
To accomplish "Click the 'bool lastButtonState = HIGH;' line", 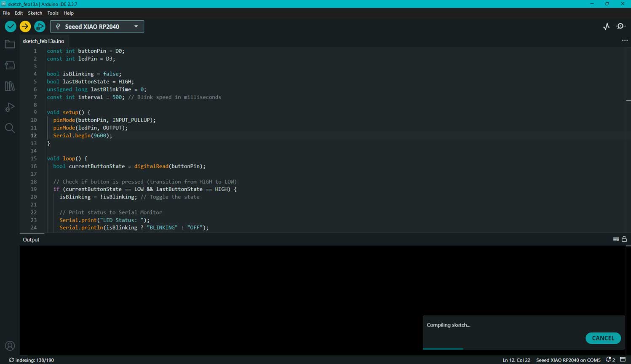I will coord(91,82).
